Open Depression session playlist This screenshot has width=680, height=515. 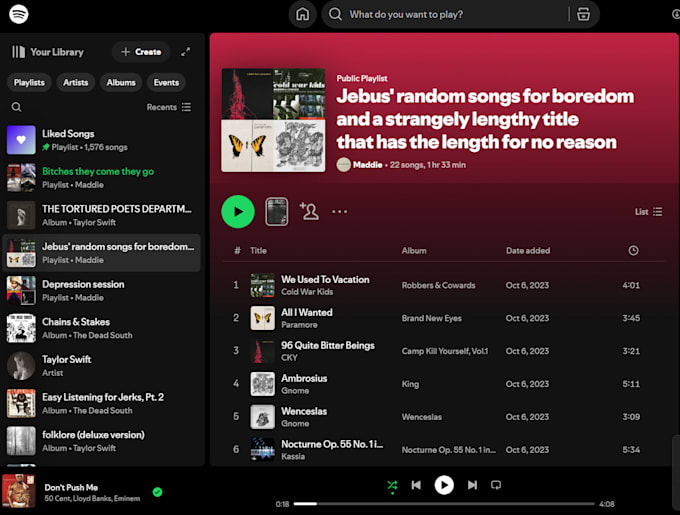coord(102,291)
